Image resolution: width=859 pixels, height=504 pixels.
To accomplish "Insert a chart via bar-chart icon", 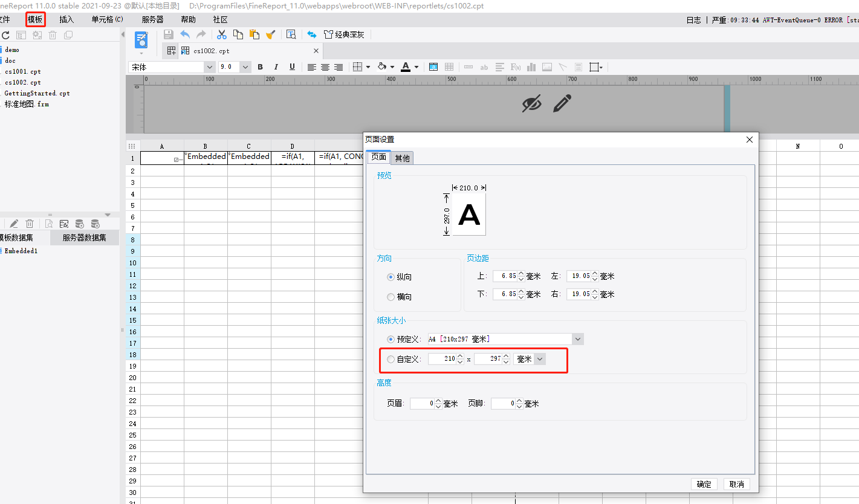I will coord(531,67).
